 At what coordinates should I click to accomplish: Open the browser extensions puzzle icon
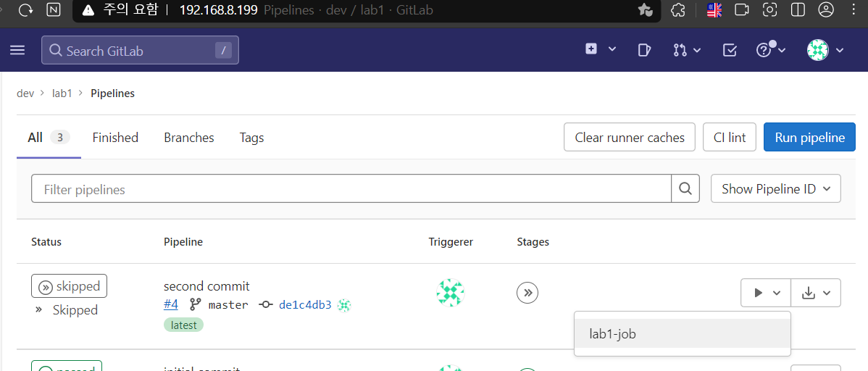(x=677, y=10)
